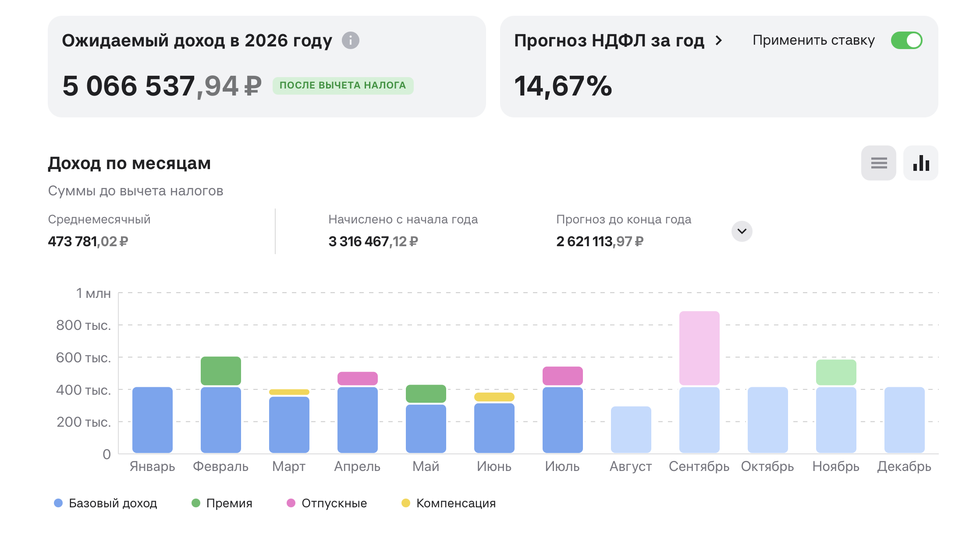
Task: Click the info icon beside expected income title
Action: (350, 40)
